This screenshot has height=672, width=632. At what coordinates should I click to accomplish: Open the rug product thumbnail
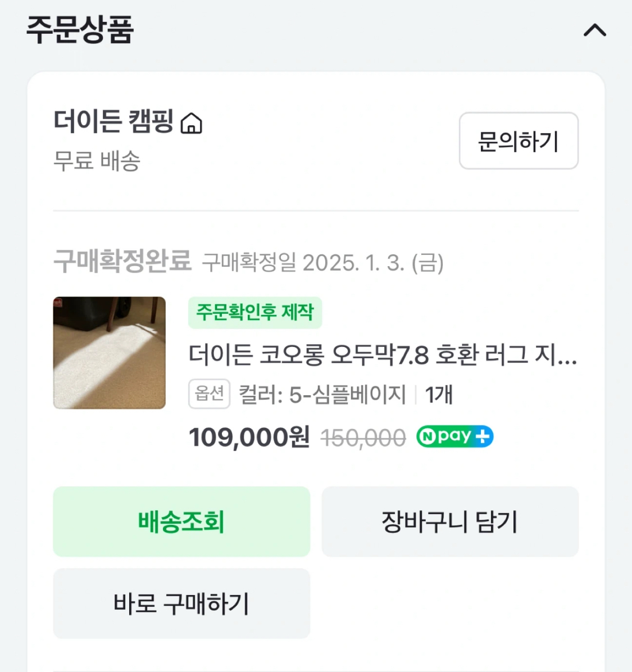point(110,353)
